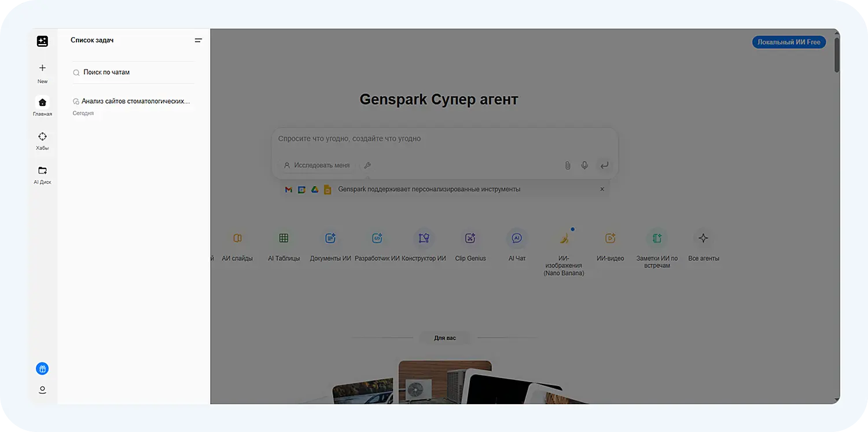Open Все агенты
The width and height of the screenshot is (868, 432).
[x=703, y=238]
